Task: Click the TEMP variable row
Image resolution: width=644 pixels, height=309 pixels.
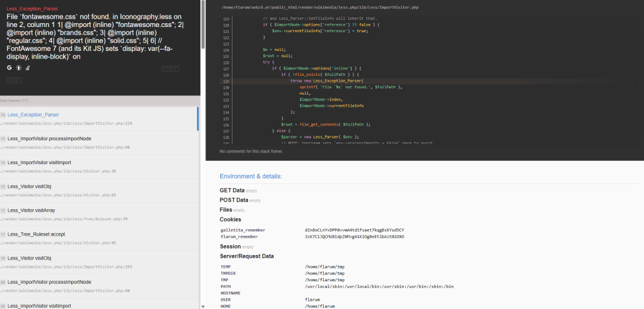Action: (x=430, y=267)
